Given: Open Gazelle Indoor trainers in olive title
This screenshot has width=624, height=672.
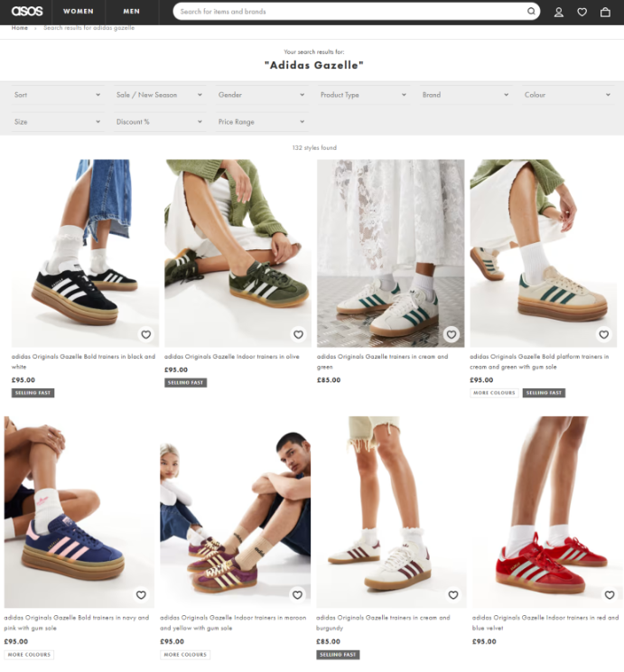Looking at the screenshot, I should pyautogui.click(x=232, y=357).
